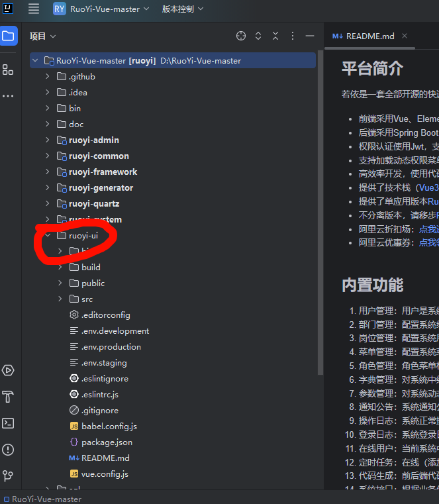Expand the bin folder arrow
The width and height of the screenshot is (439, 504).
[x=48, y=108]
